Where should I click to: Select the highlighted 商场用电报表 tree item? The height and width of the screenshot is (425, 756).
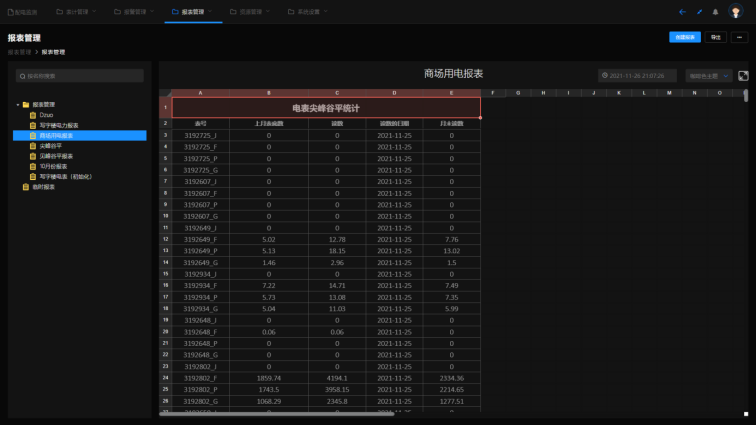(x=80, y=136)
